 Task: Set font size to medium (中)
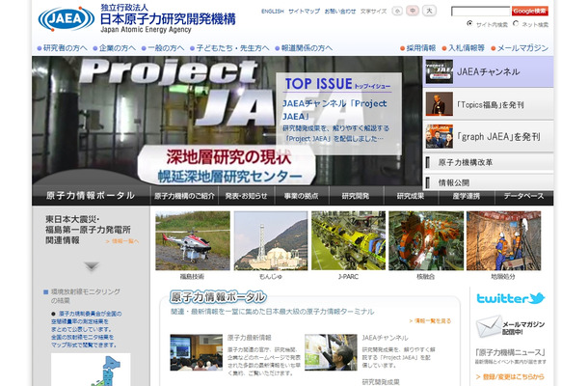[413, 11]
